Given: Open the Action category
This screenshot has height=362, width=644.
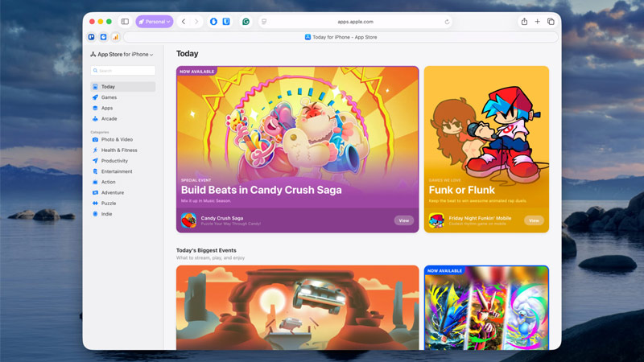Looking at the screenshot, I should click(123, 182).
